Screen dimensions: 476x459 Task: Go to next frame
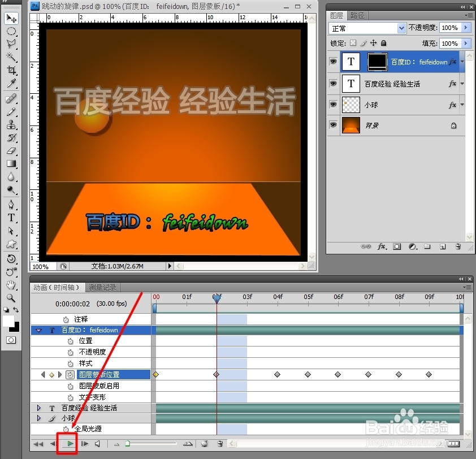(x=85, y=444)
